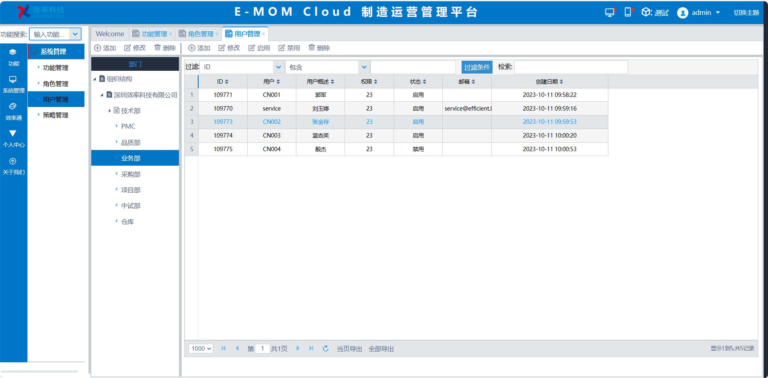Open the 功能搜索 dropdown
Viewport: 768px width, 378px height.
point(75,34)
